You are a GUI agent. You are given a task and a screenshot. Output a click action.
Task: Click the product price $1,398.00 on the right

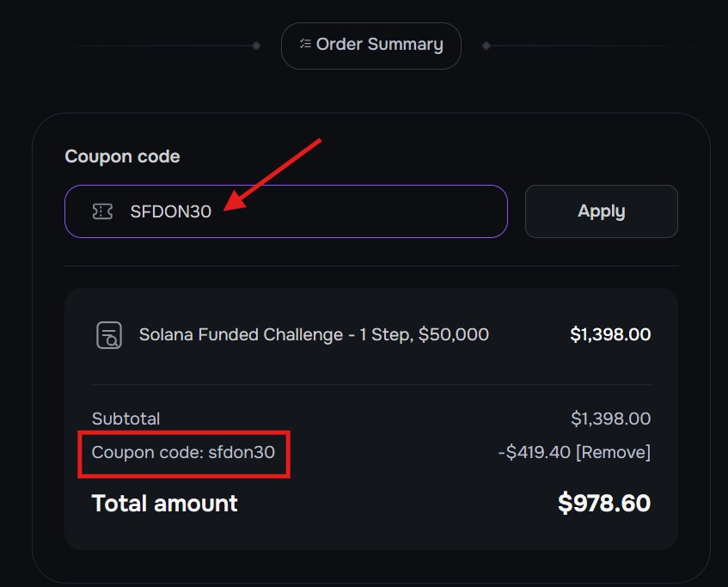click(x=611, y=334)
